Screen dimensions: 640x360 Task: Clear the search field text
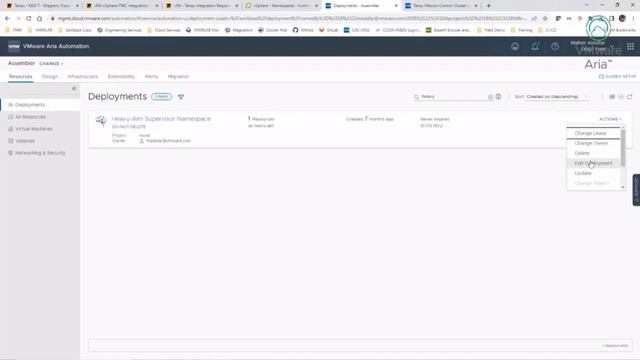click(x=491, y=97)
